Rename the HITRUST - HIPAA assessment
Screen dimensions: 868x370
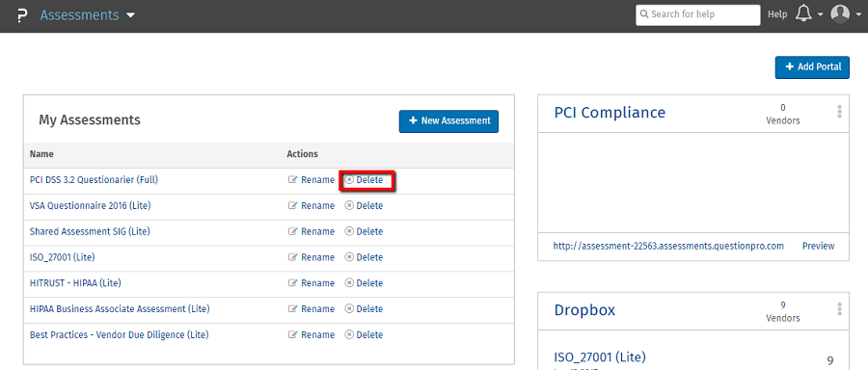[312, 283]
